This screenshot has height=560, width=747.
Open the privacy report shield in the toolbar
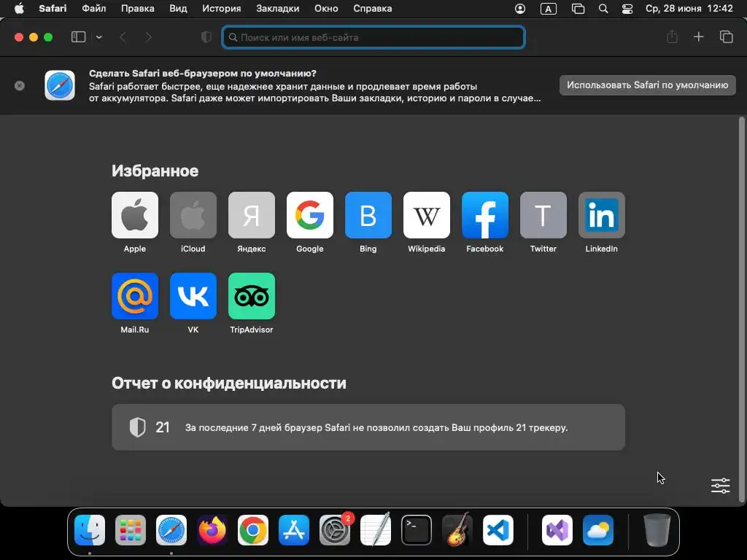click(x=206, y=37)
